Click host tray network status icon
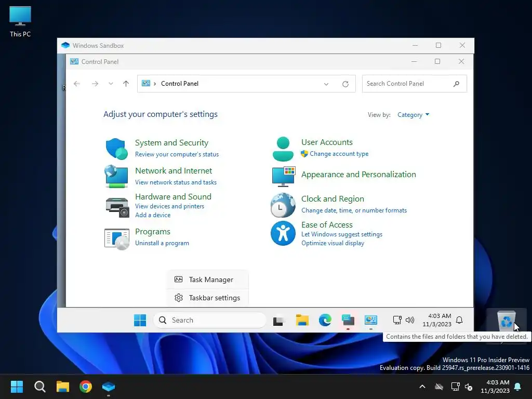 (x=455, y=387)
